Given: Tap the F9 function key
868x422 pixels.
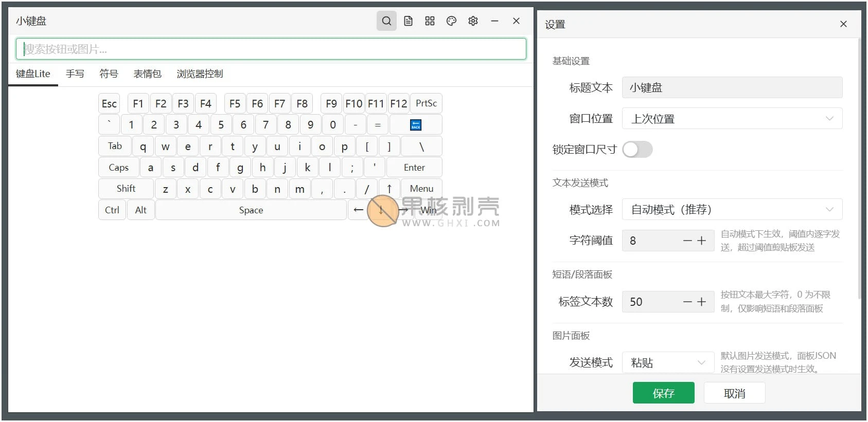Looking at the screenshot, I should coord(331,103).
